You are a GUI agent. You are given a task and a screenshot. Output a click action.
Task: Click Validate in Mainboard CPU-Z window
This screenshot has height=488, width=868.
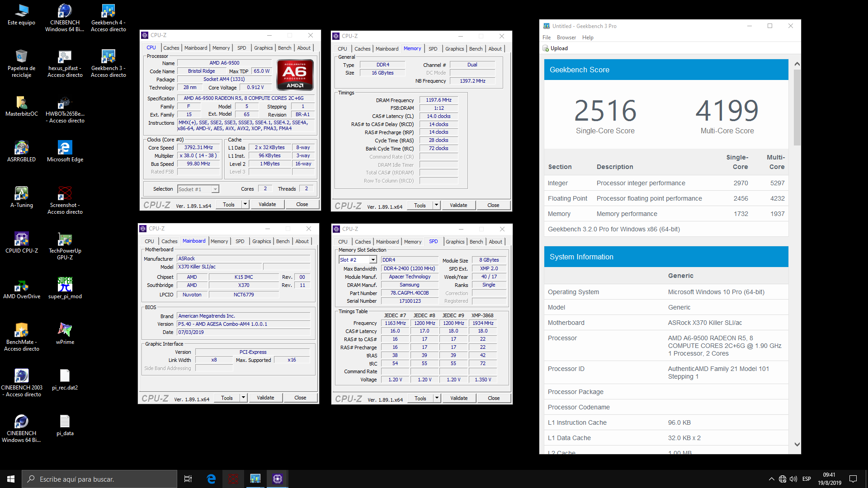[x=265, y=398]
